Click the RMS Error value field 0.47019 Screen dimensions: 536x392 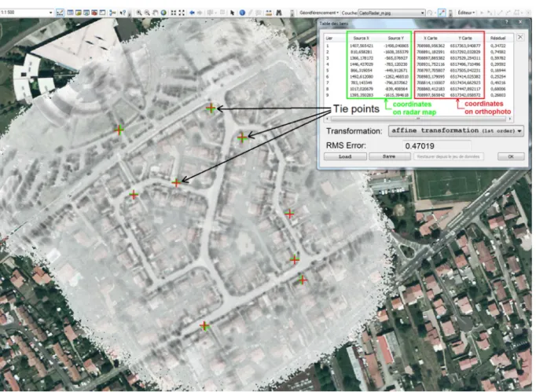[436, 146]
